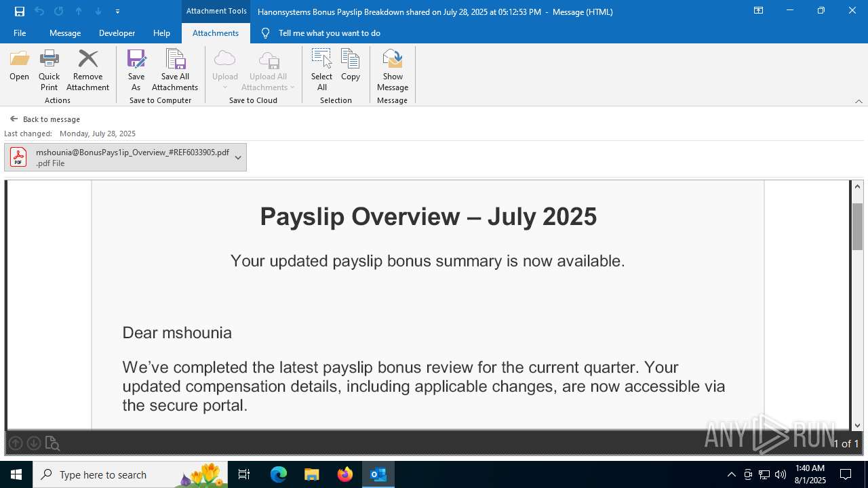Click the 'Payslip Overview – July 2025' heading
Image resolution: width=868 pixels, height=488 pixels.
(428, 217)
